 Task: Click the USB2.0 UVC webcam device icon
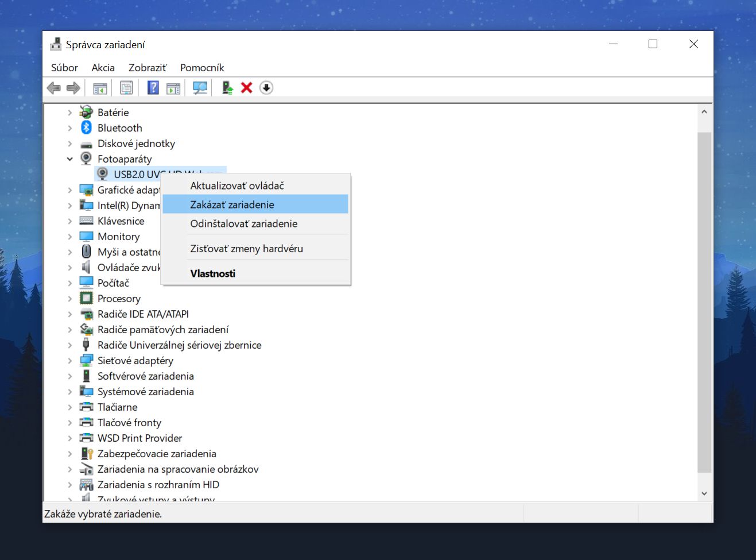(102, 174)
